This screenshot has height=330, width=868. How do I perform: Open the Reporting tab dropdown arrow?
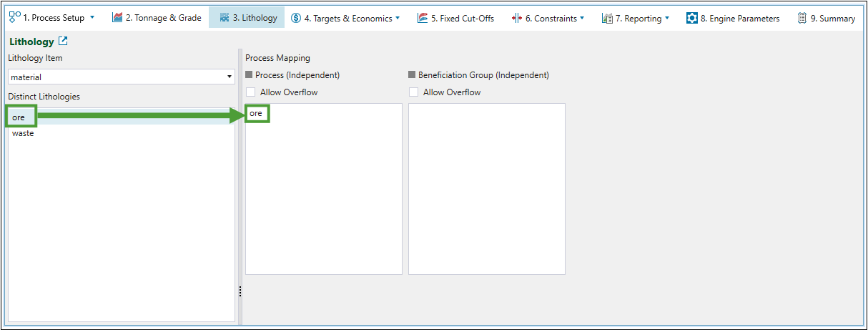pos(667,18)
